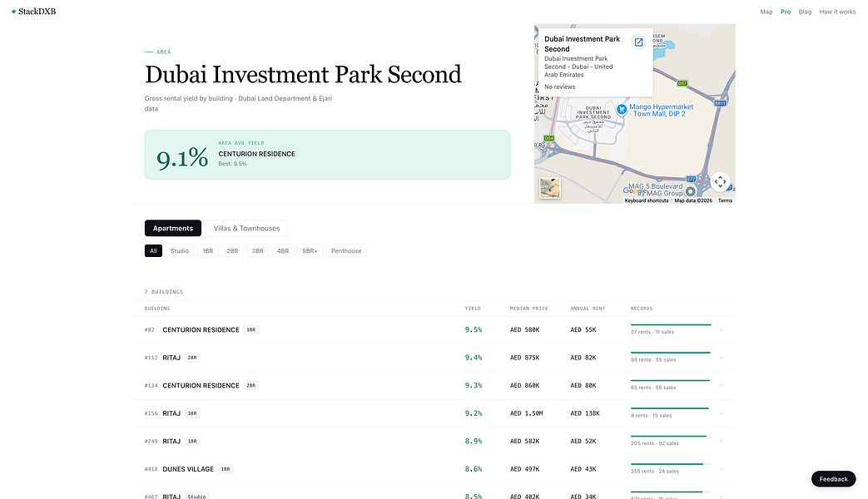This screenshot has height=499, width=868.
Task: Click RITAJ in rank #112 row
Action: point(171,358)
